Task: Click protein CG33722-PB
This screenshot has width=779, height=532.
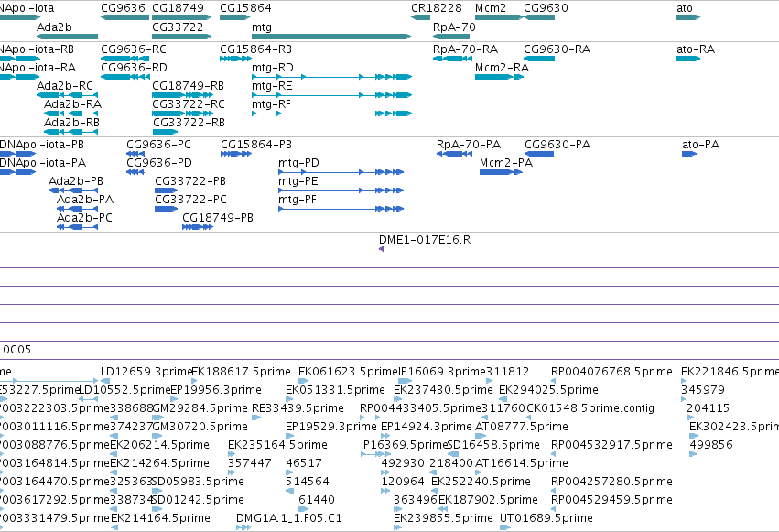Action: [166, 190]
